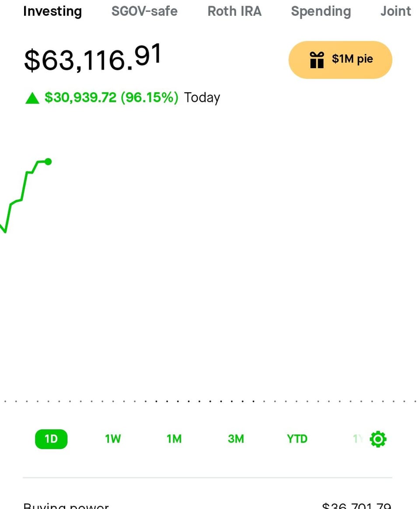The image size is (420, 509).
Task: Select the 3M chart timeframe
Action: 236,439
